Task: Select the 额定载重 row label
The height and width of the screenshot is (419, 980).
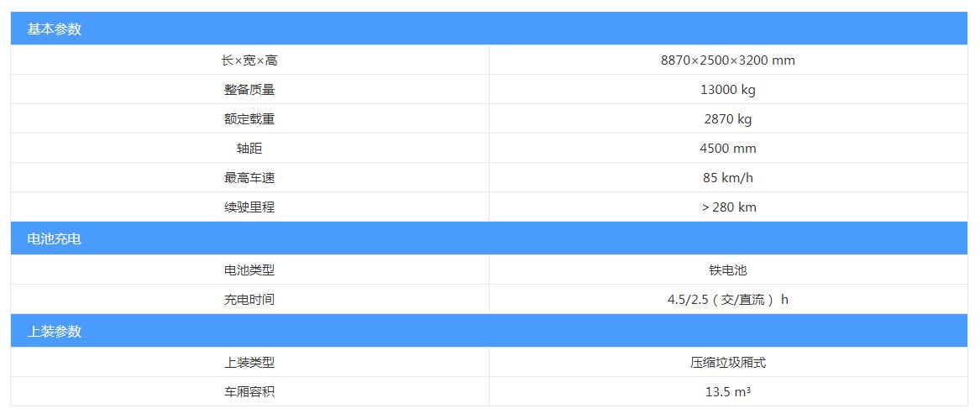Action: click(x=249, y=119)
